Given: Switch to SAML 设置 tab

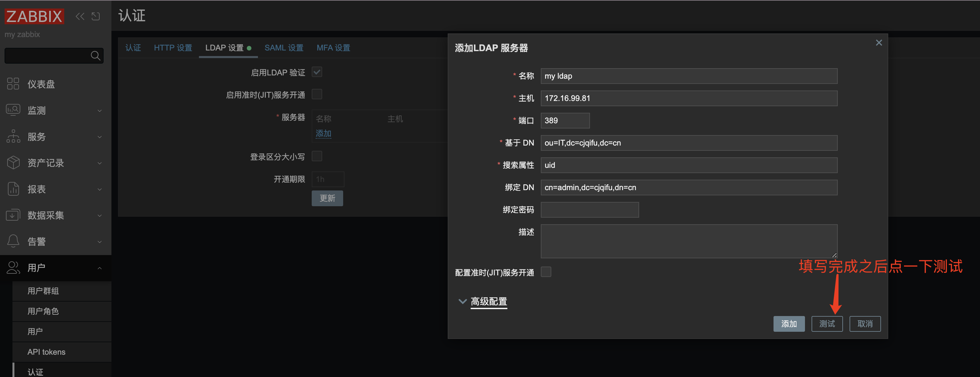Looking at the screenshot, I should point(284,48).
